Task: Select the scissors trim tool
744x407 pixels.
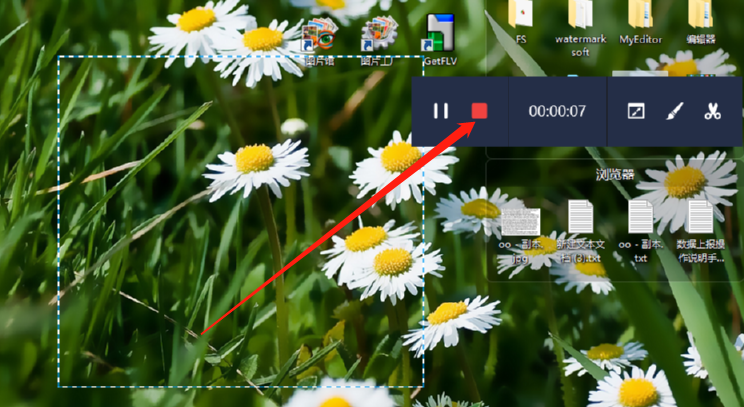Action: pyautogui.click(x=713, y=111)
